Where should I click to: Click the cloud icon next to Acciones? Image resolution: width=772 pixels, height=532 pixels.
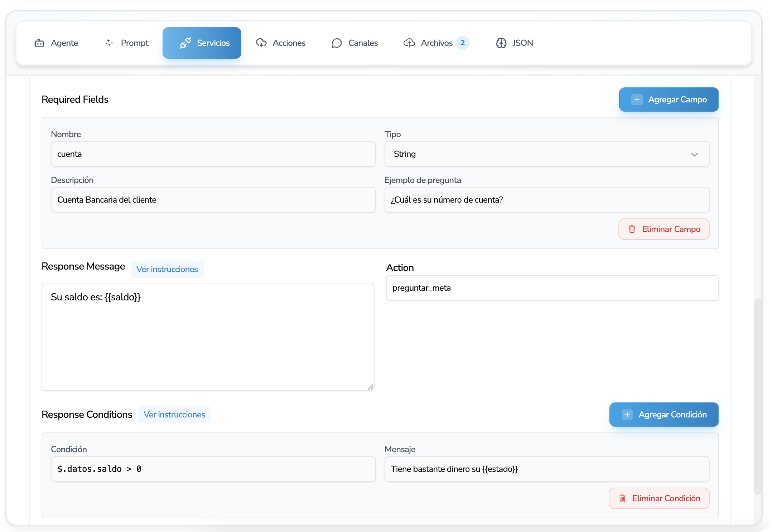pyautogui.click(x=261, y=43)
